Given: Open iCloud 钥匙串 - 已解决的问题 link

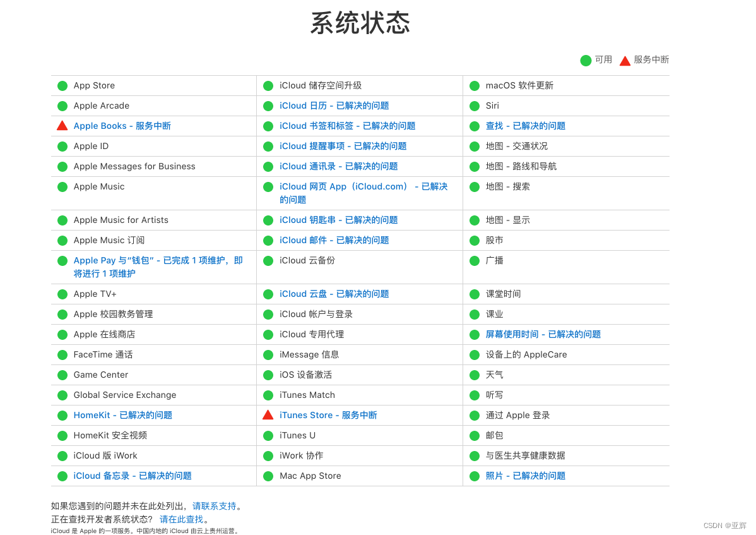Looking at the screenshot, I should tap(339, 220).
